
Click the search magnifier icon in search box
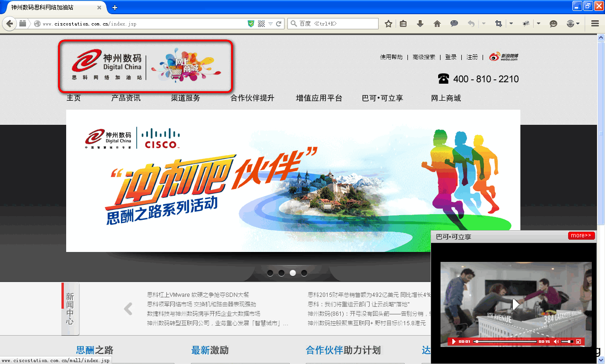(293, 24)
